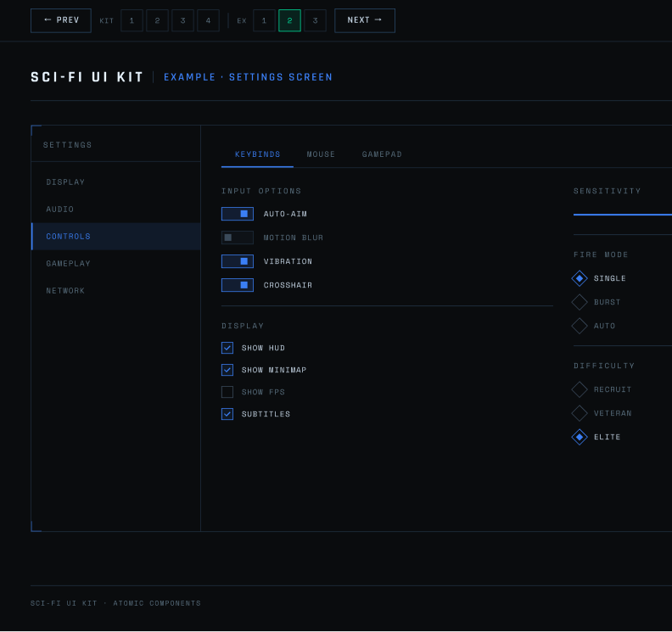The width and height of the screenshot is (672, 632).
Task: Open the Network settings category
Action: [116, 290]
